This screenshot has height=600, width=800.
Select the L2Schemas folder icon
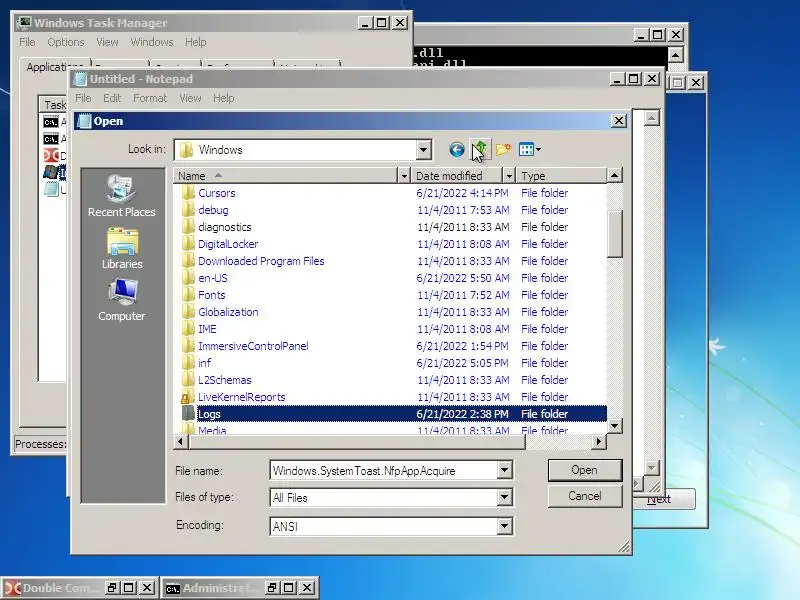click(x=188, y=380)
